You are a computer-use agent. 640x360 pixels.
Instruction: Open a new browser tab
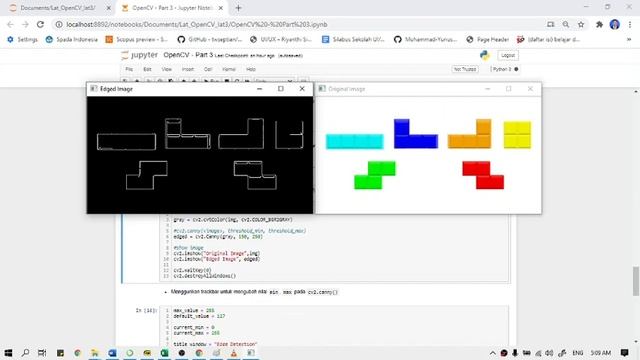click(x=238, y=8)
